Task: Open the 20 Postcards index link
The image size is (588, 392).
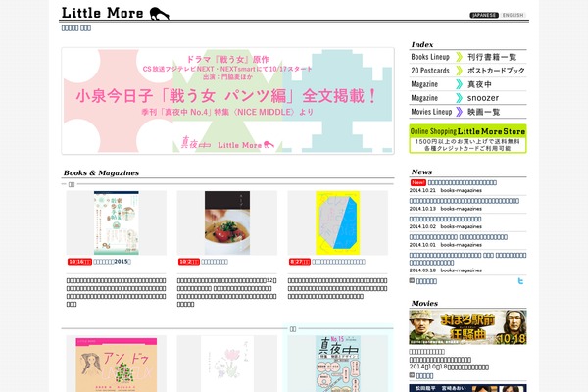Action: point(467,71)
